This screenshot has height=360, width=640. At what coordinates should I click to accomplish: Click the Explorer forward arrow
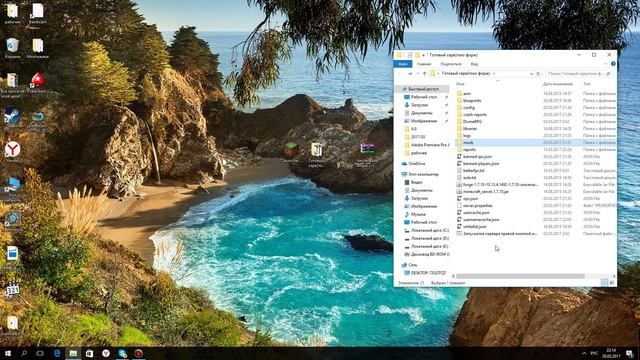410,73
